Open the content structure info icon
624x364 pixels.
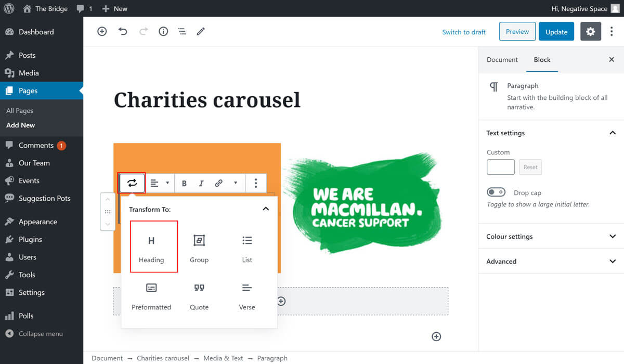click(x=163, y=32)
